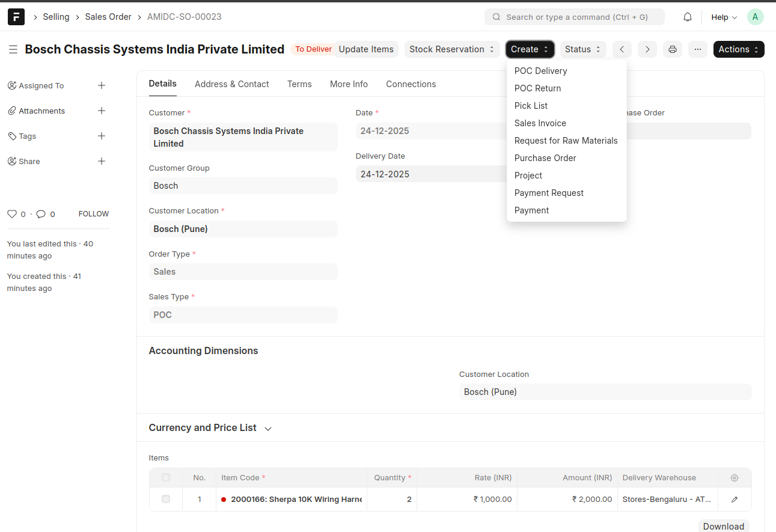Click FOLLOW to follow this document
776x532 pixels.
(x=93, y=214)
